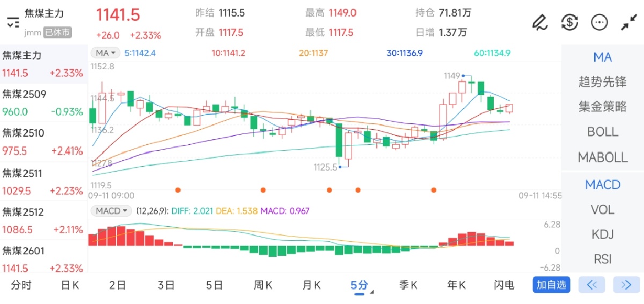This screenshot has width=644, height=304.
Task: Tap the 已休市 market status badge
Action: click(x=57, y=33)
